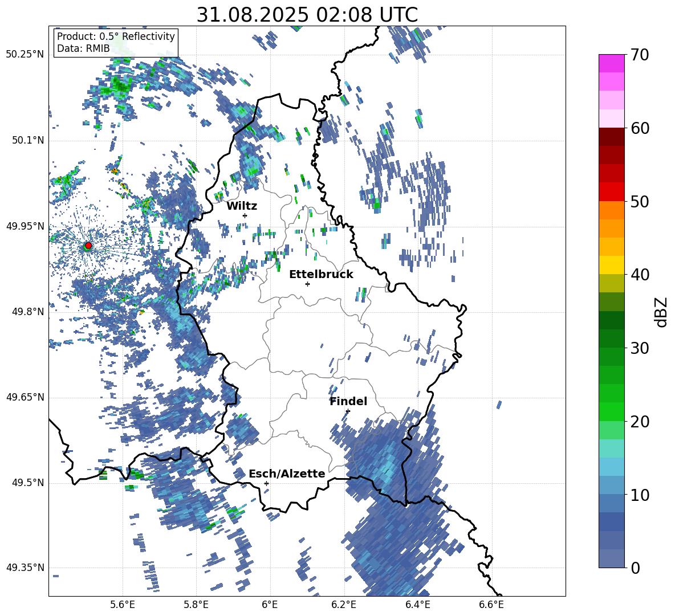The width and height of the screenshot is (675, 616).
Task: Click the colorbar tick label 20
Action: [x=640, y=422]
